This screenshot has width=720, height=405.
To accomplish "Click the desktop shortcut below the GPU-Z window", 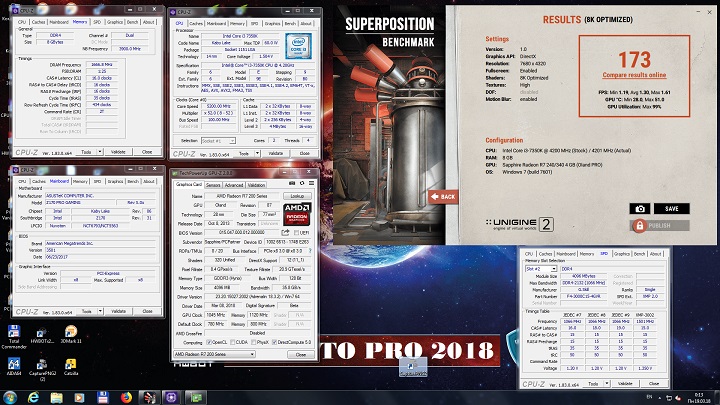I will pyautogui.click(x=413, y=368).
